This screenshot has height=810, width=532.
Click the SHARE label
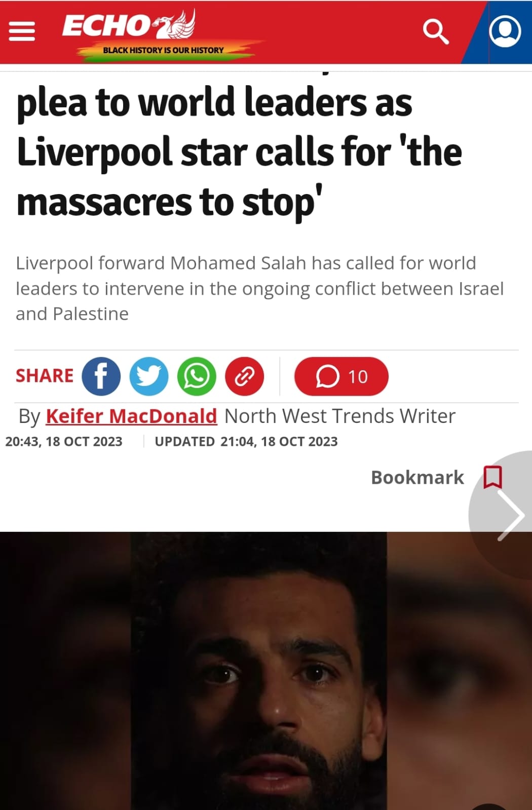click(45, 376)
